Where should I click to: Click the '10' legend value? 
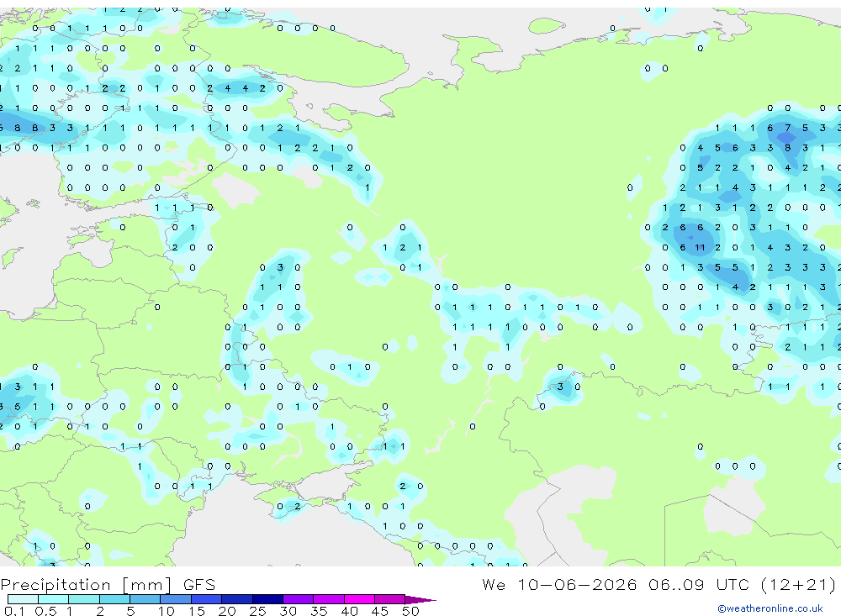point(166,611)
